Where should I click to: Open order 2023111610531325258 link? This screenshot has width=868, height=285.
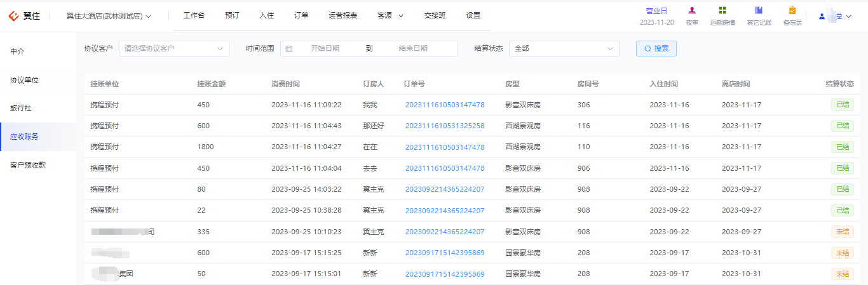pyautogui.click(x=445, y=126)
